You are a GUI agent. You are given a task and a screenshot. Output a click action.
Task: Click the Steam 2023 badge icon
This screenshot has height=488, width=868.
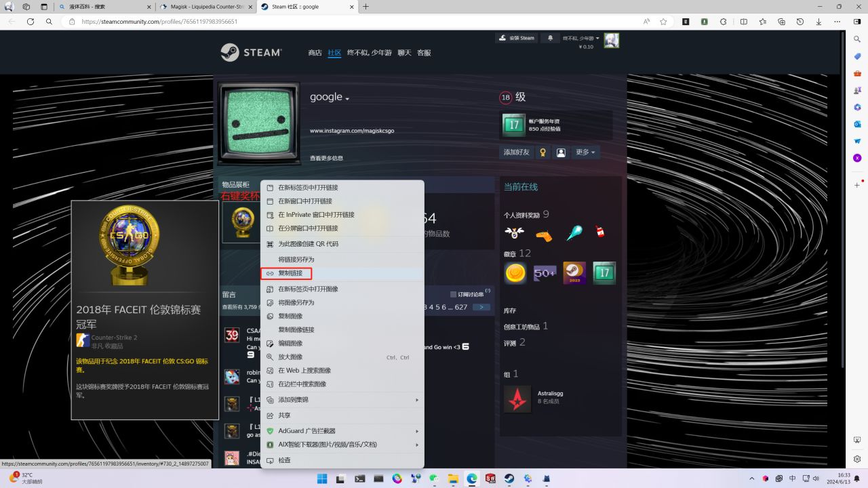point(574,273)
